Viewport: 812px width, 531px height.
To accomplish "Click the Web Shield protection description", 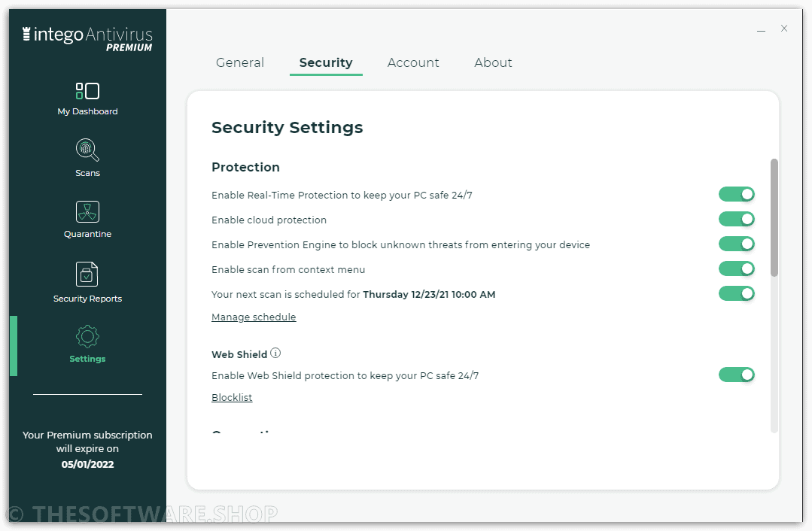I will click(x=345, y=376).
